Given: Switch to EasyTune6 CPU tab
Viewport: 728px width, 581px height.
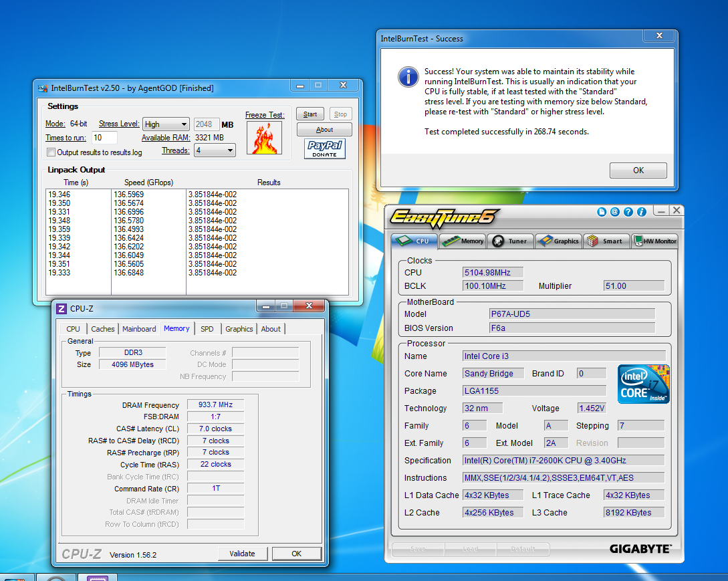Looking at the screenshot, I should point(414,241).
